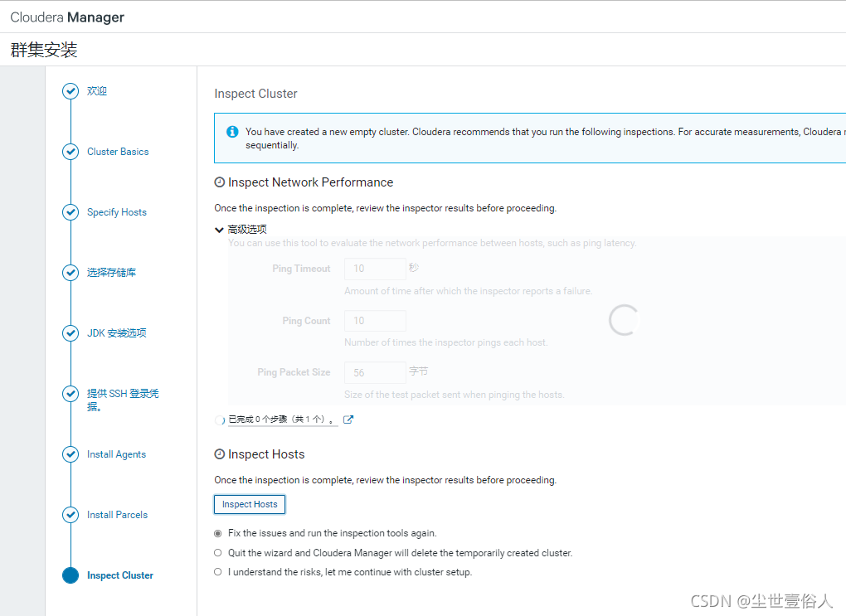
Task: Go to the Install Agents step
Action: pos(117,454)
